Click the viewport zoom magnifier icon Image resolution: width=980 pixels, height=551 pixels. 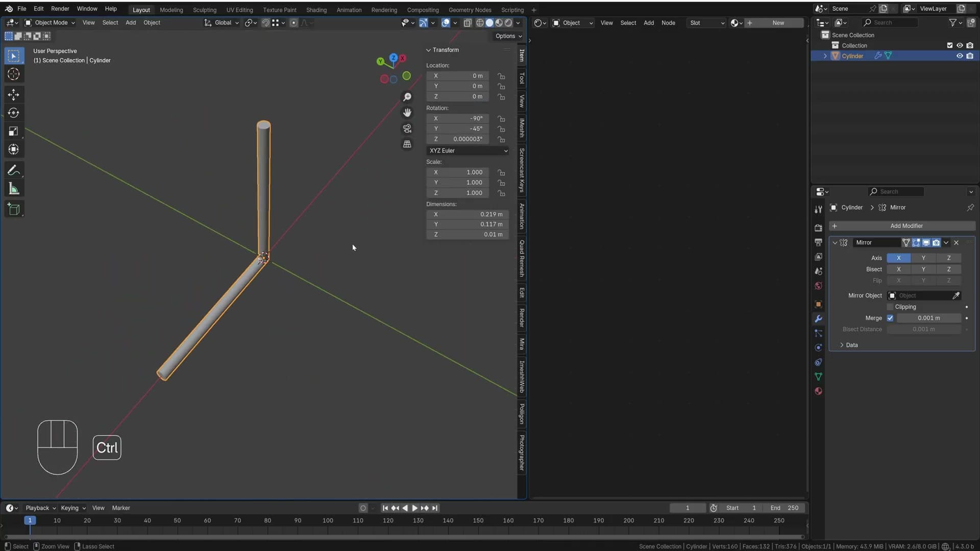point(407,97)
